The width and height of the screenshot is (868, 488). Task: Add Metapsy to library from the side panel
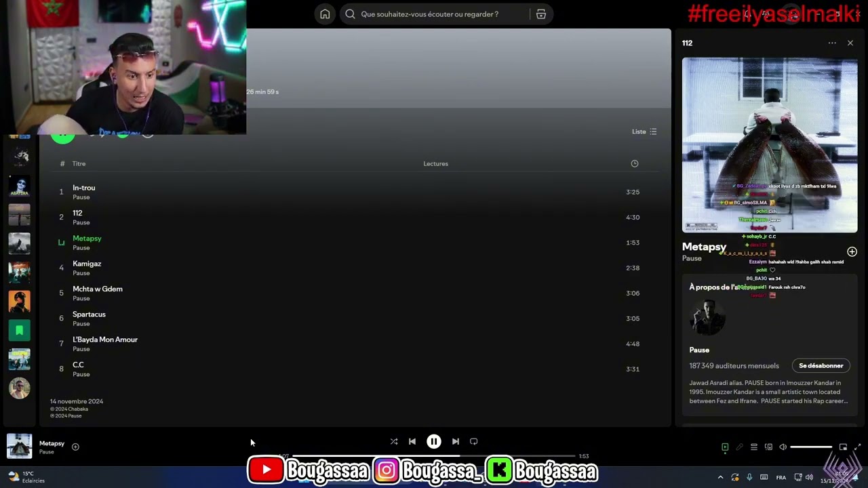pos(852,251)
